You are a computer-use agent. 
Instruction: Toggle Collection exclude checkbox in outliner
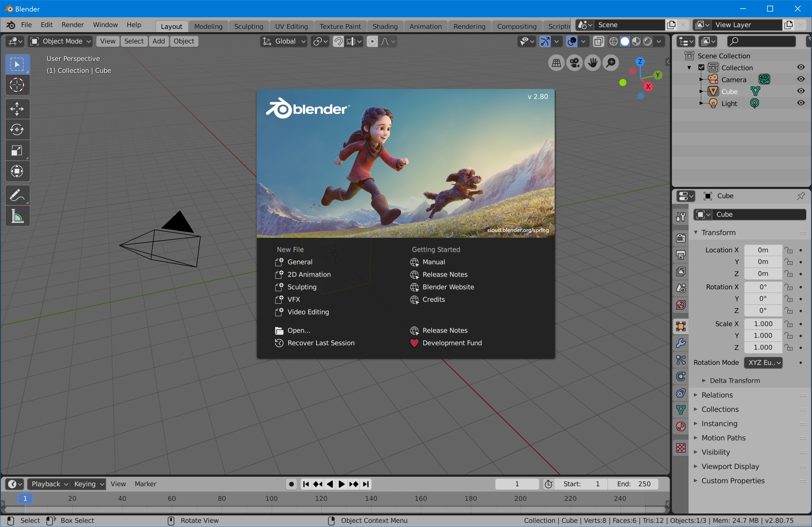click(x=701, y=68)
